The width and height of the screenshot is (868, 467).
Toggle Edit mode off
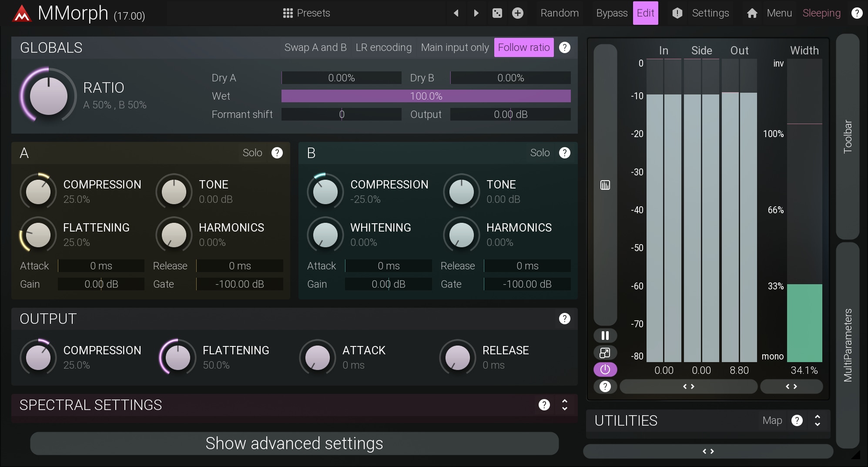pos(645,13)
